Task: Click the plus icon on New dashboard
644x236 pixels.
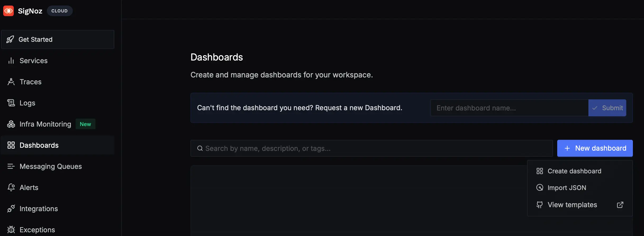Action: point(567,148)
